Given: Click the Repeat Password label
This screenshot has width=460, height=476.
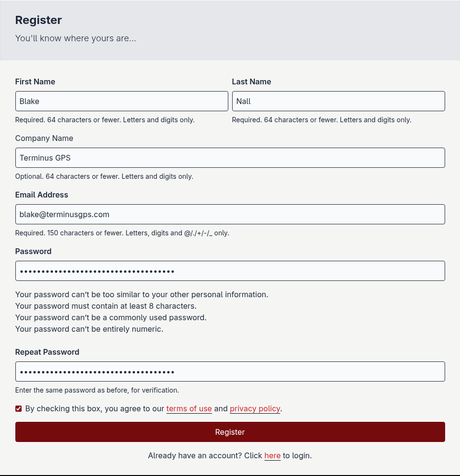Looking at the screenshot, I should click(x=47, y=352).
